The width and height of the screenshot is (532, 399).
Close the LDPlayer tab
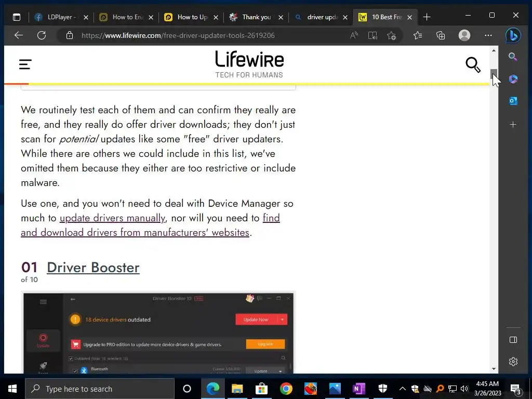[86, 17]
